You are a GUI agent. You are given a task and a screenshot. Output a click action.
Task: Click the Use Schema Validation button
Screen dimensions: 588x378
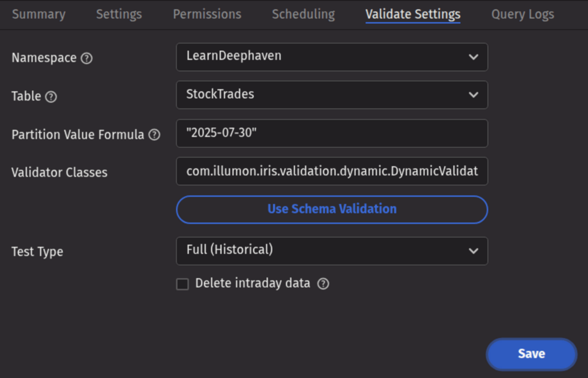332,210
